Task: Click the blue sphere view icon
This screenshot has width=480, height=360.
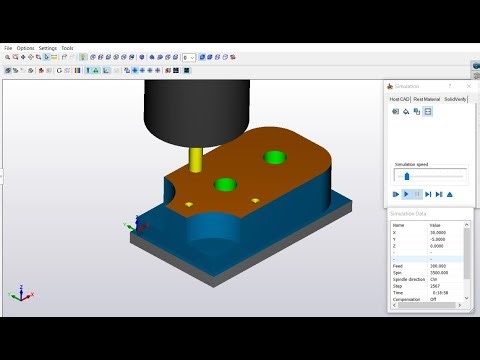Action: coord(142,57)
